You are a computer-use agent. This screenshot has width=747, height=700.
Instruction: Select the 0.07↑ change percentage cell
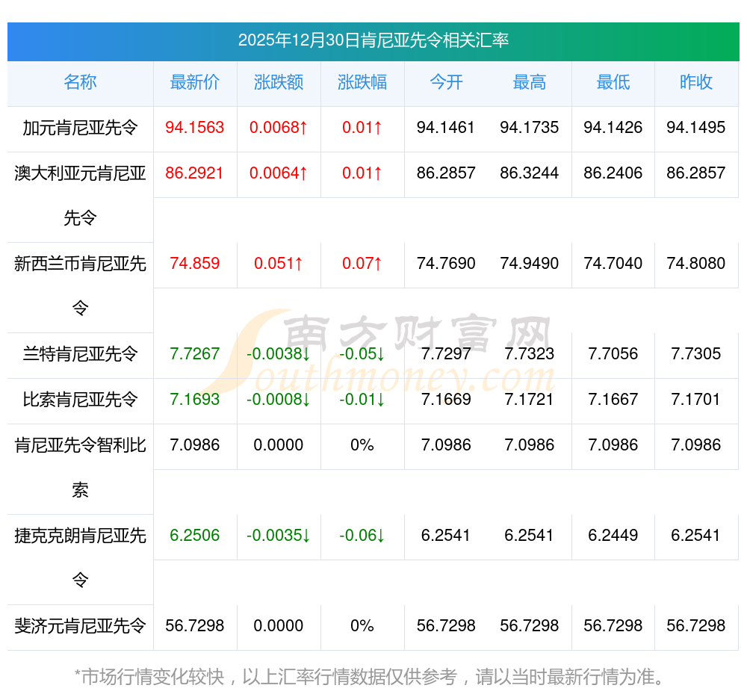pyautogui.click(x=362, y=264)
